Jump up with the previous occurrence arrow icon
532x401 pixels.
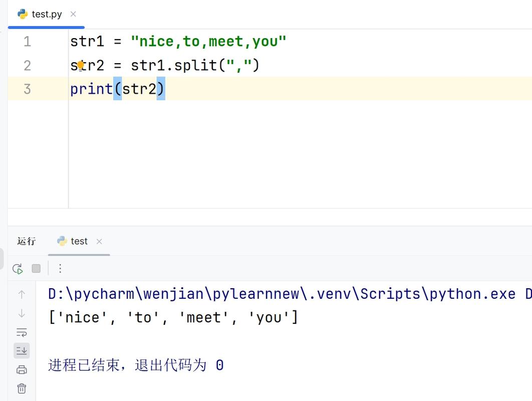tap(22, 294)
